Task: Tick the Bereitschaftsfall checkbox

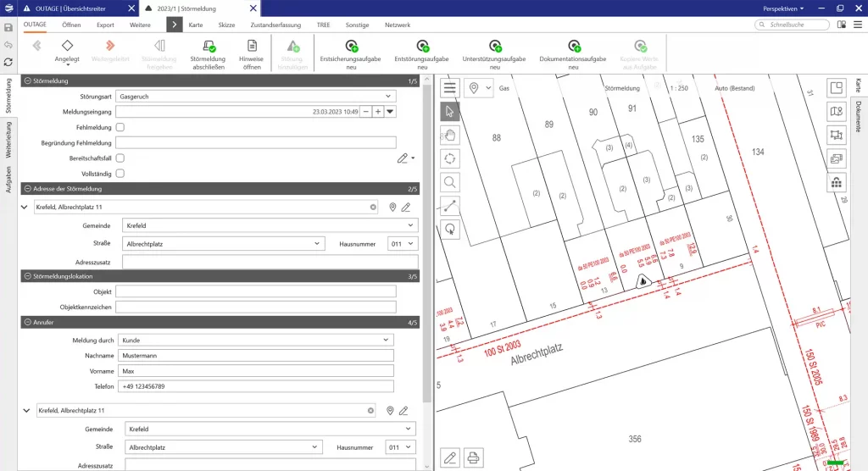Action: click(120, 158)
